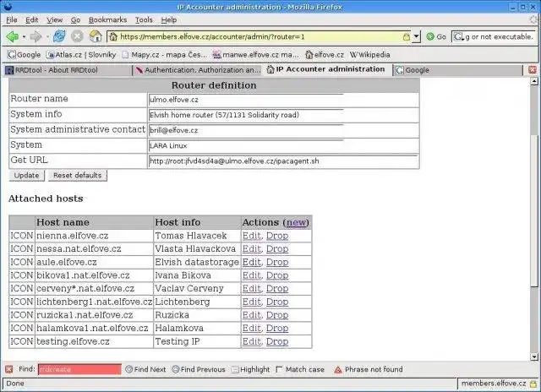
Task: Click the vertical scrollbar up arrow
Action: pyautogui.click(x=534, y=81)
